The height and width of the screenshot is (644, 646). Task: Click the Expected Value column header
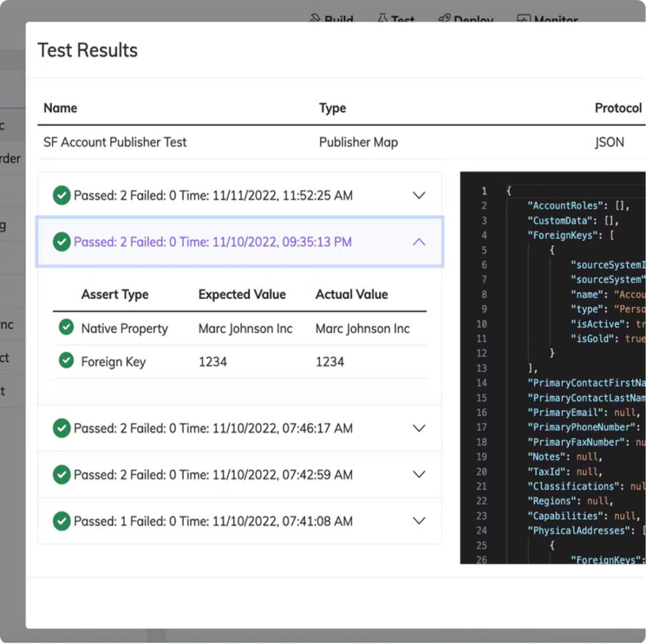pyautogui.click(x=242, y=294)
